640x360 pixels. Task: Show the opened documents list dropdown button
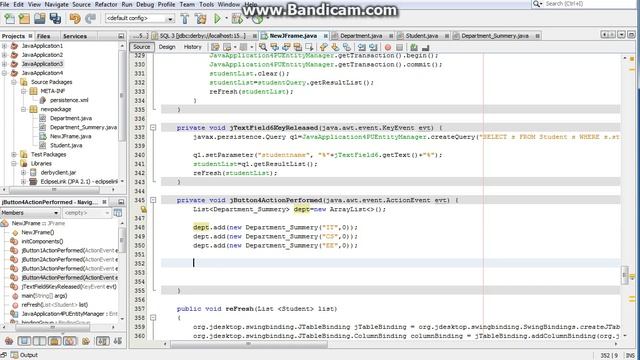622,35
